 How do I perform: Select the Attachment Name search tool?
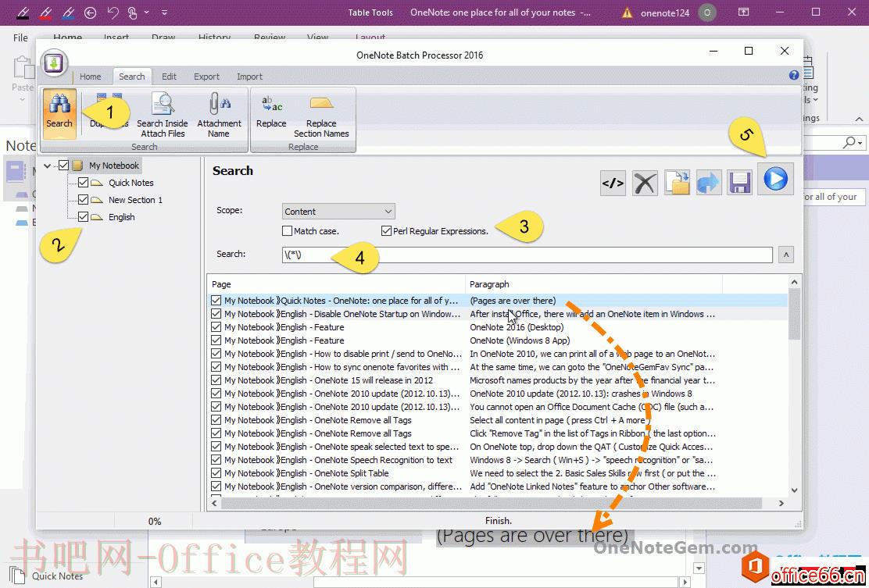219,115
